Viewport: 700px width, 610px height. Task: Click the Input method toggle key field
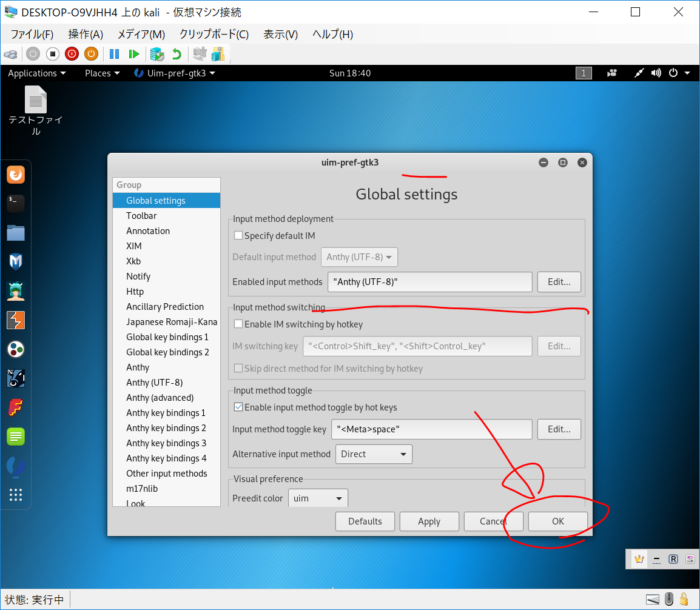click(x=431, y=429)
